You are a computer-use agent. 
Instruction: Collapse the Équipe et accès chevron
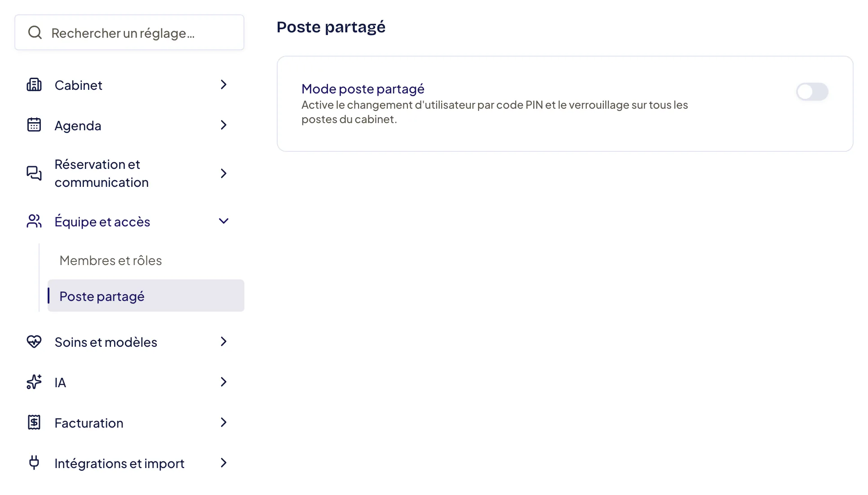coord(223,221)
